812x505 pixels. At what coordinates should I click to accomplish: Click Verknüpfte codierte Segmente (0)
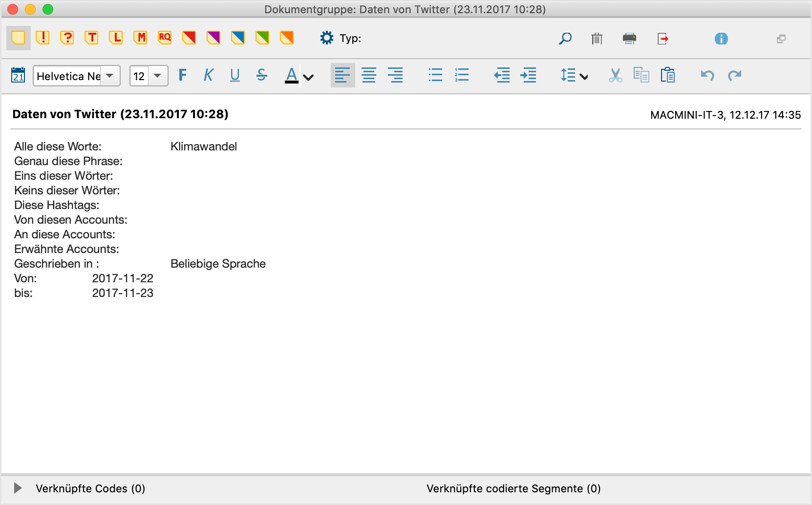click(513, 488)
